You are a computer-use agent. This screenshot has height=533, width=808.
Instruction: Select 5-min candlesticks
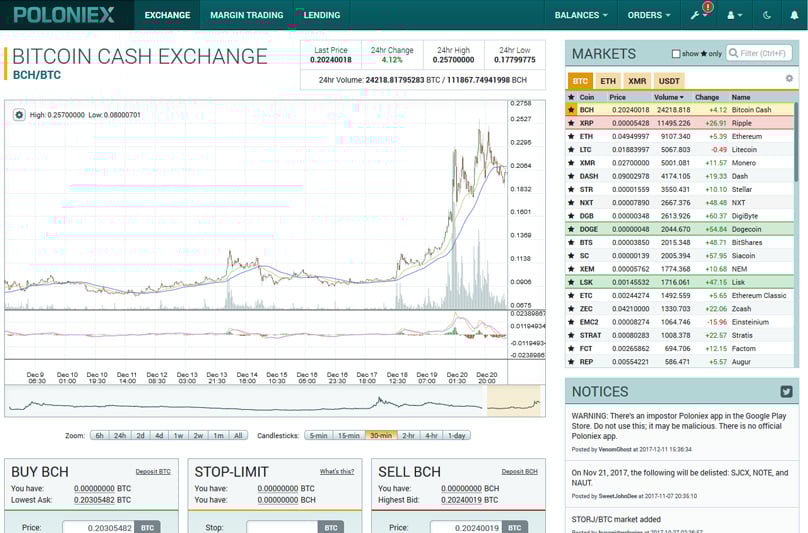pyautogui.click(x=318, y=436)
